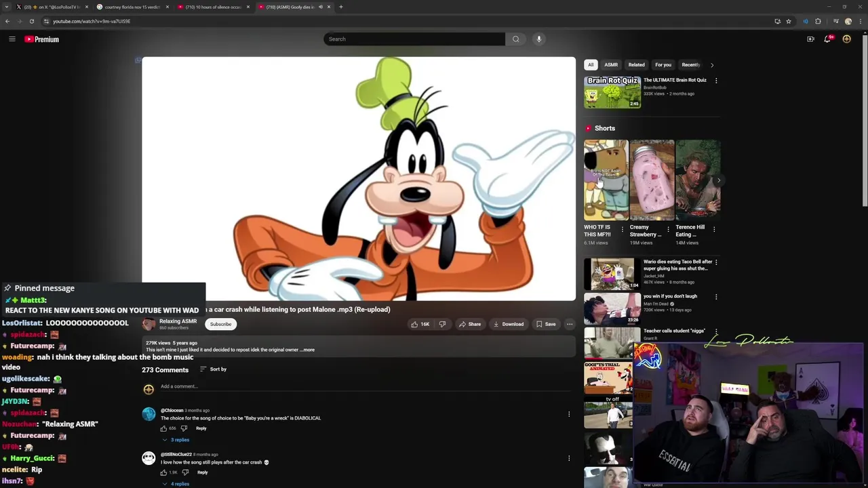868x488 pixels.
Task: Download the video
Action: pos(509,324)
